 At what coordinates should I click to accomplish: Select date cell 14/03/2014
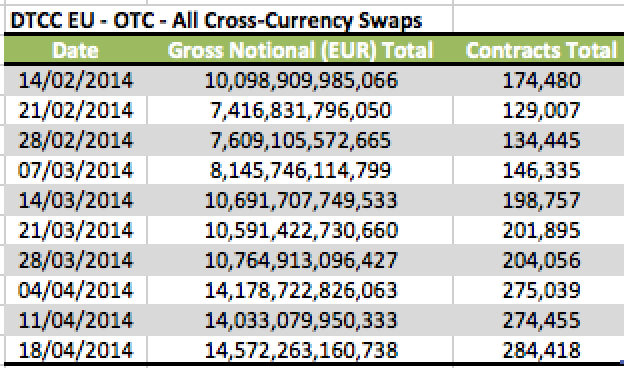76,200
